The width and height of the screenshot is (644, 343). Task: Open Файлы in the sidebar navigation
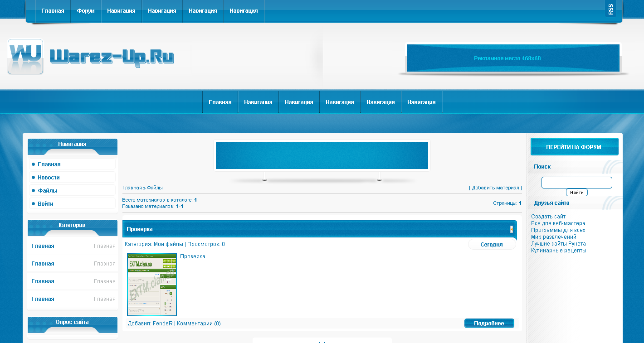pyautogui.click(x=48, y=191)
